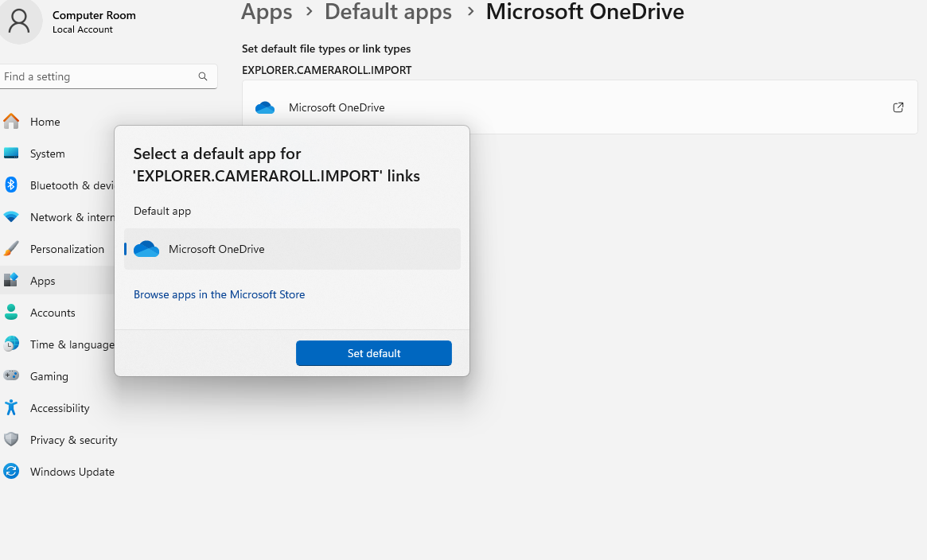Click the Home house icon
Screen dimensions: 927x560
tap(11, 121)
